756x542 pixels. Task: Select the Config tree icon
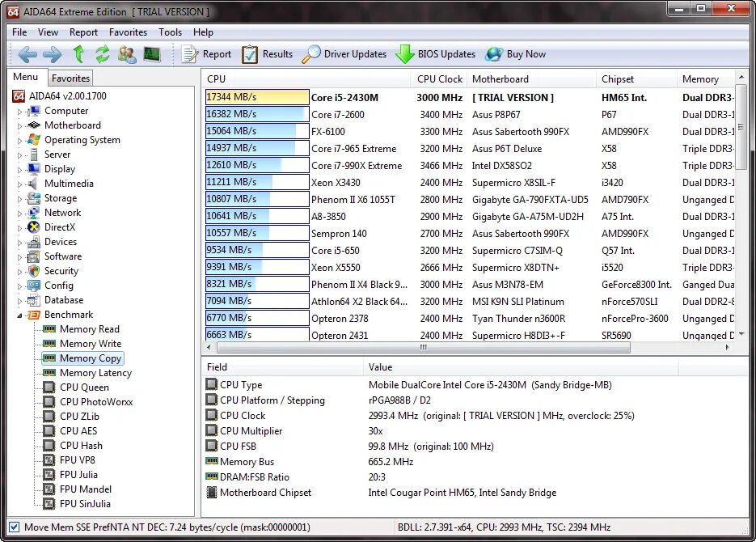pos(34,286)
